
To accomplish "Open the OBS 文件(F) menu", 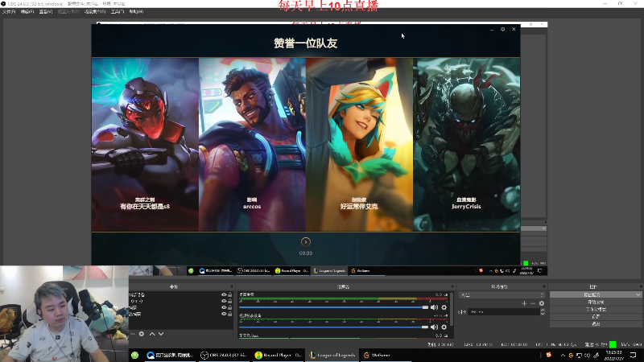I will (9, 11).
